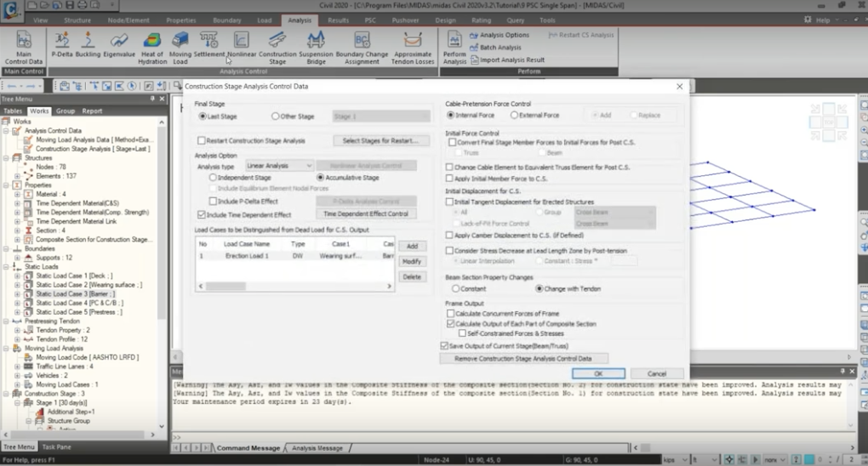Expand Static Load Case 5 Prestress
Viewport: 868px width, 466px height.
(x=17, y=312)
